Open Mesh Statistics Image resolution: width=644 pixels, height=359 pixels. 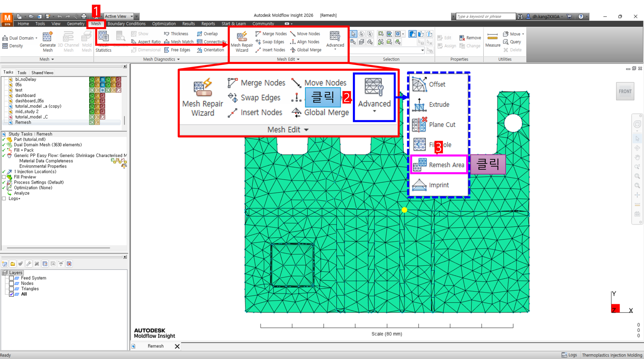coord(103,42)
